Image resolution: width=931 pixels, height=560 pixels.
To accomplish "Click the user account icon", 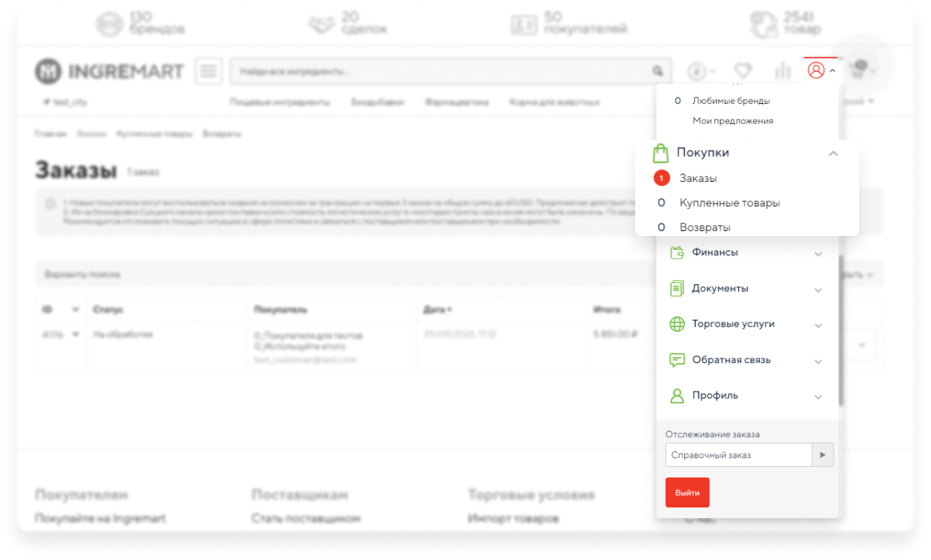I will pyautogui.click(x=816, y=70).
